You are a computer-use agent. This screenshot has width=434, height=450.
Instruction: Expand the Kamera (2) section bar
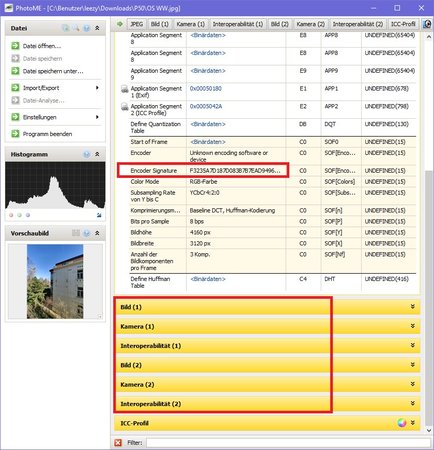[267, 384]
